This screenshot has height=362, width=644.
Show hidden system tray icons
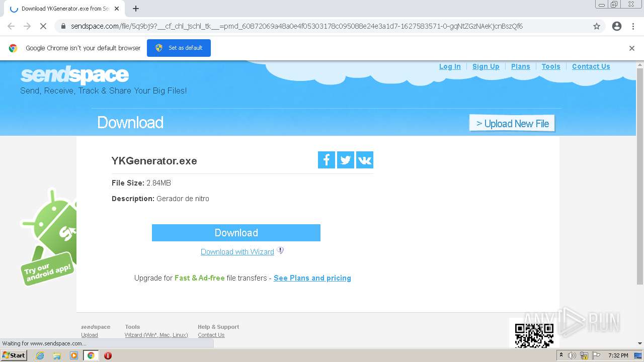(x=561, y=355)
